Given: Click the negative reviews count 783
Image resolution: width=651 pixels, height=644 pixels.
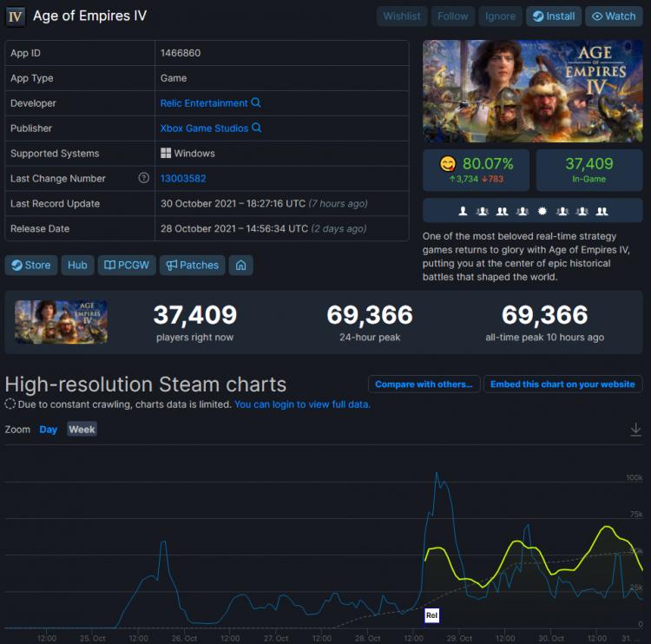Looking at the screenshot, I should tap(493, 179).
